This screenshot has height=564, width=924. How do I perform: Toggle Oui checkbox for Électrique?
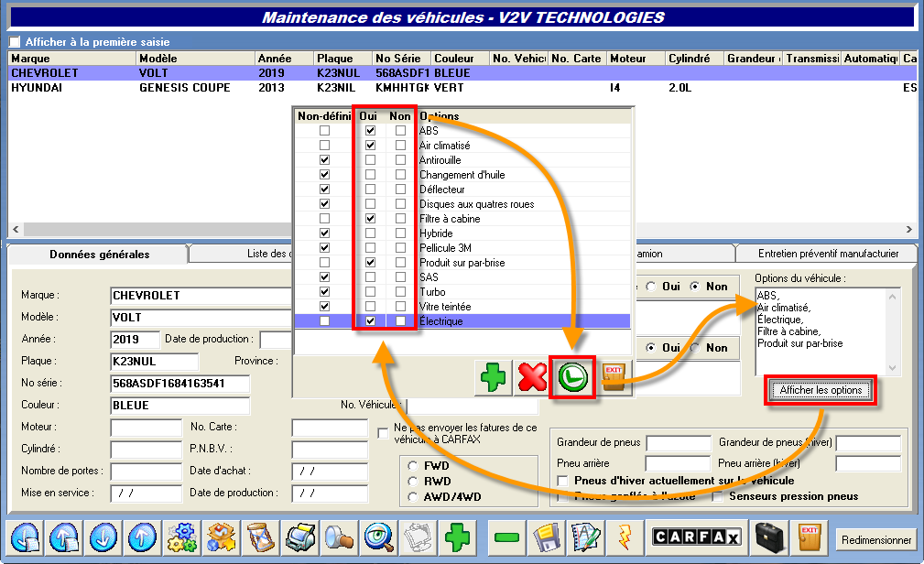(370, 321)
